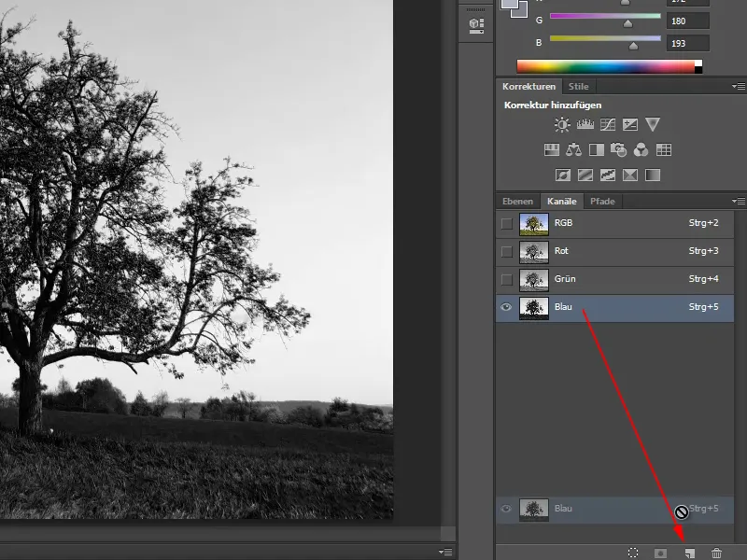Viewport: 747px width, 560px height.
Task: Add an Invert adjustment
Action: (563, 175)
